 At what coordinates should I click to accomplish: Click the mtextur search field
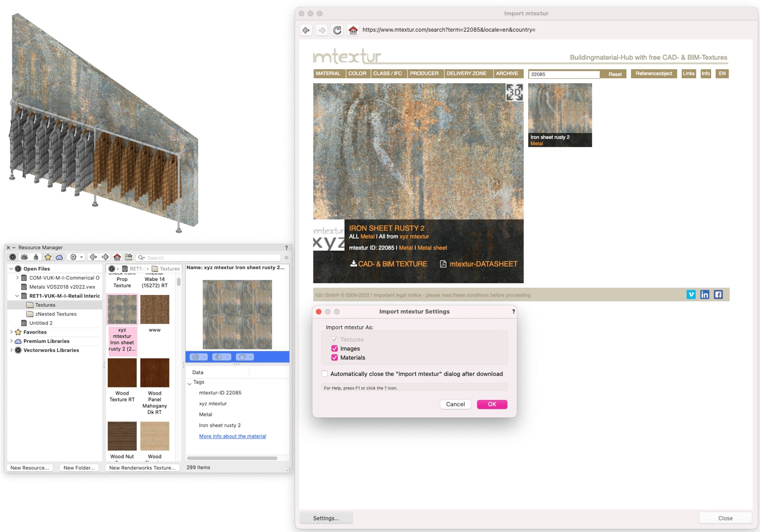[564, 74]
